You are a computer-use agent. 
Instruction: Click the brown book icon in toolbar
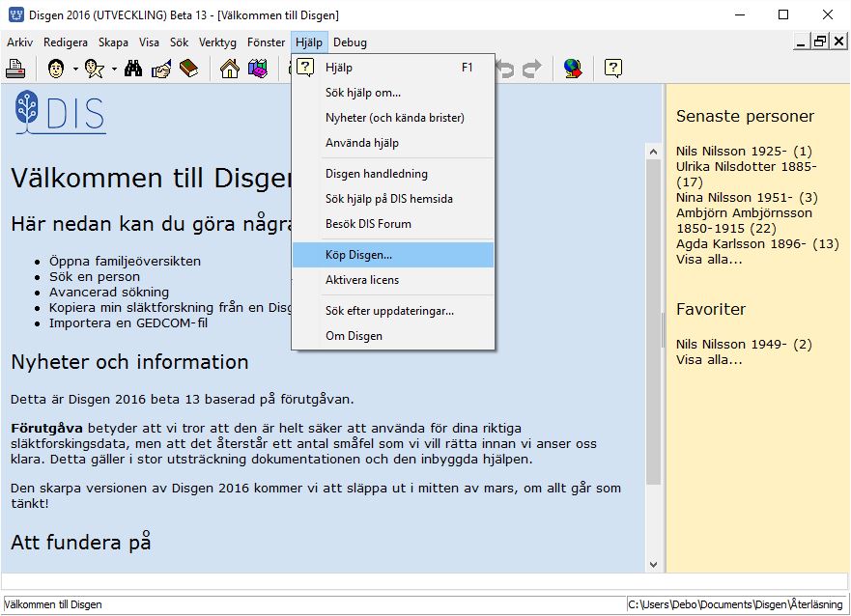(x=189, y=69)
